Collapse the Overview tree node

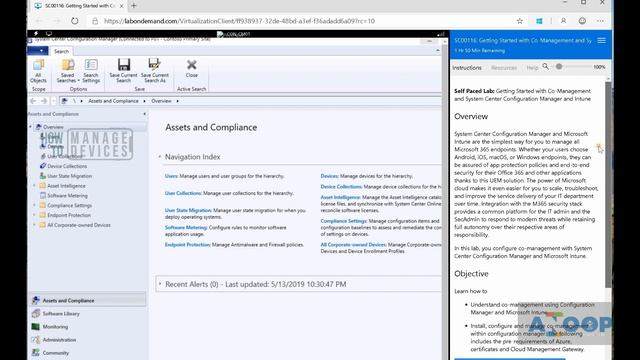coord(31,127)
